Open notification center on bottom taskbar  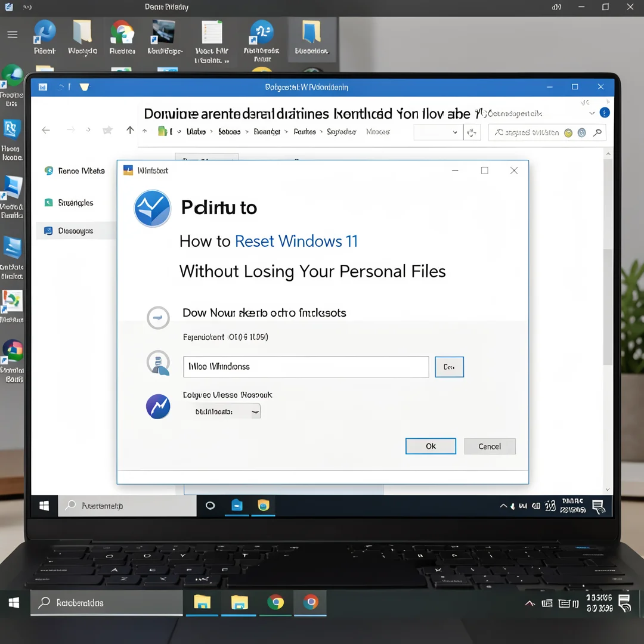coord(624,603)
